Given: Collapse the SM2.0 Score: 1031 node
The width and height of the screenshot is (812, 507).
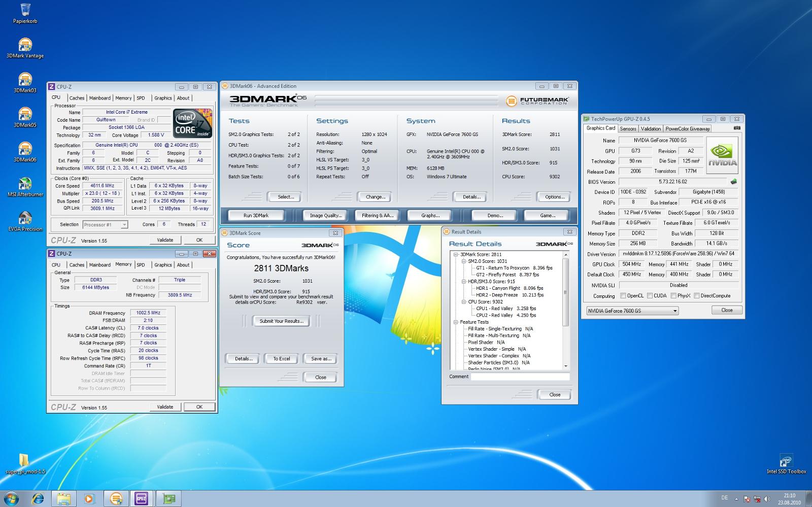Looking at the screenshot, I should click(x=463, y=261).
